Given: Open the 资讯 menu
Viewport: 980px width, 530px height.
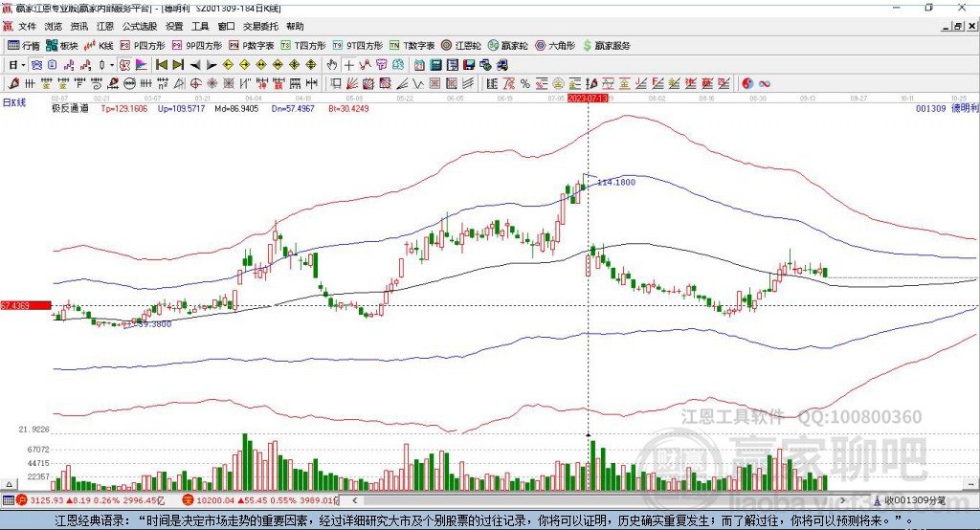Looking at the screenshot, I should pyautogui.click(x=78, y=26).
